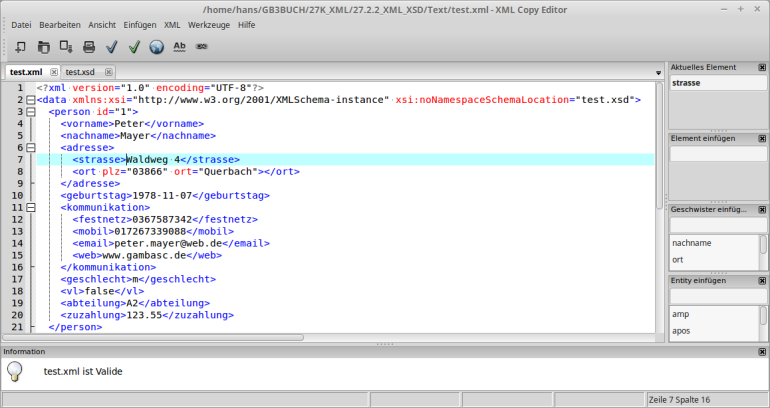Check well-formedness with the blue checkmark
Viewport: 770px width, 408px height.
(x=111, y=46)
